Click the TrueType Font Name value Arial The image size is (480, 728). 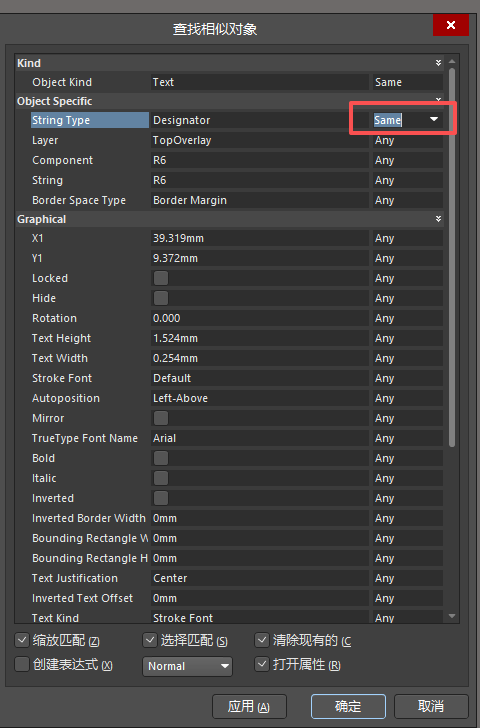[x=259, y=438]
